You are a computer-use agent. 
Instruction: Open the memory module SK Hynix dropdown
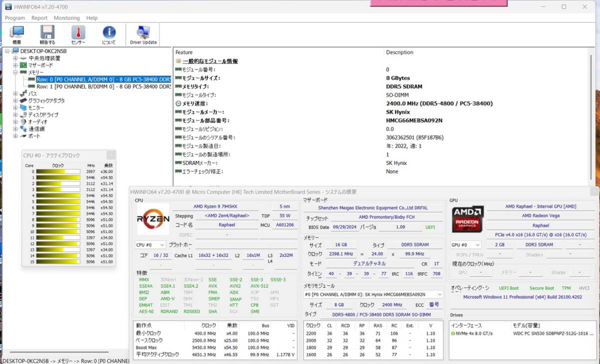373,294
